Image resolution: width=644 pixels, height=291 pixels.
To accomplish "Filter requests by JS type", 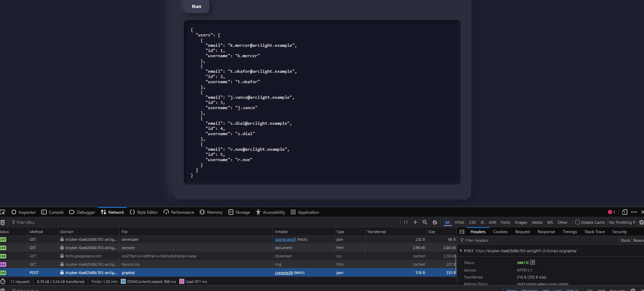I will point(482,222).
